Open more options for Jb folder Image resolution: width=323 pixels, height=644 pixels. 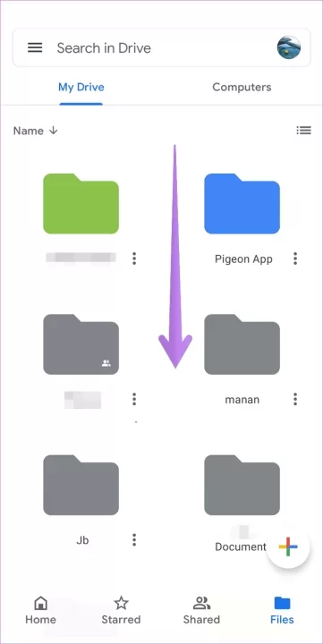pyautogui.click(x=134, y=539)
